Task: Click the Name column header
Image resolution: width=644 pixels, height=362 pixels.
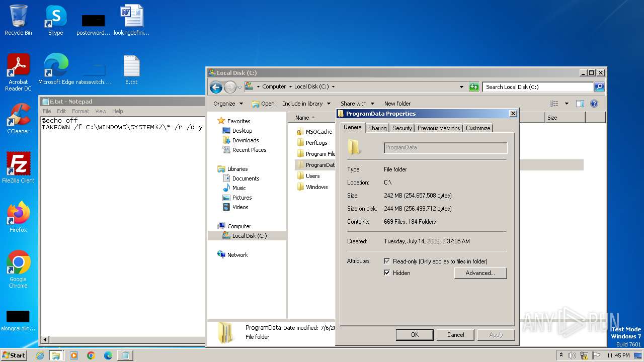Action: 312,118
